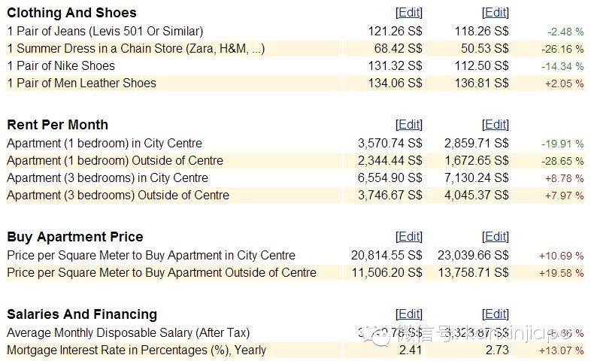Viewport: 591px width, 364px height.
Task: Open first Edit link beside Clothing And Shoes
Action: point(409,13)
